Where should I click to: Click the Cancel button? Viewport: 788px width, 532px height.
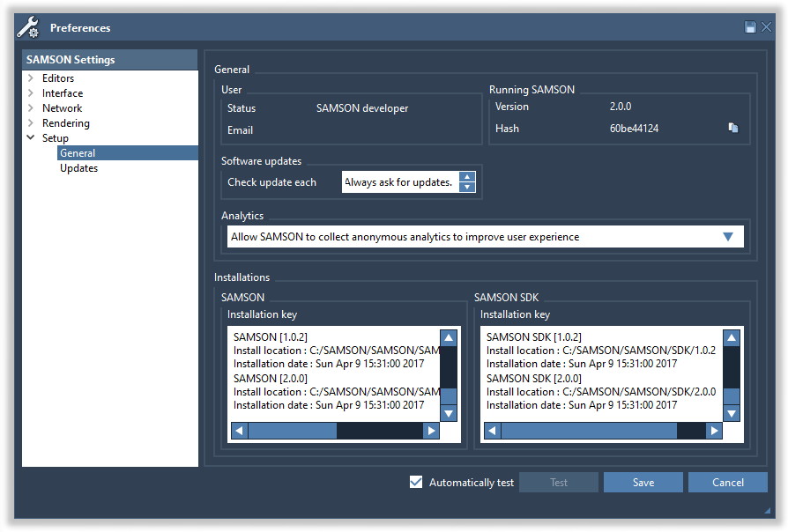(727, 482)
